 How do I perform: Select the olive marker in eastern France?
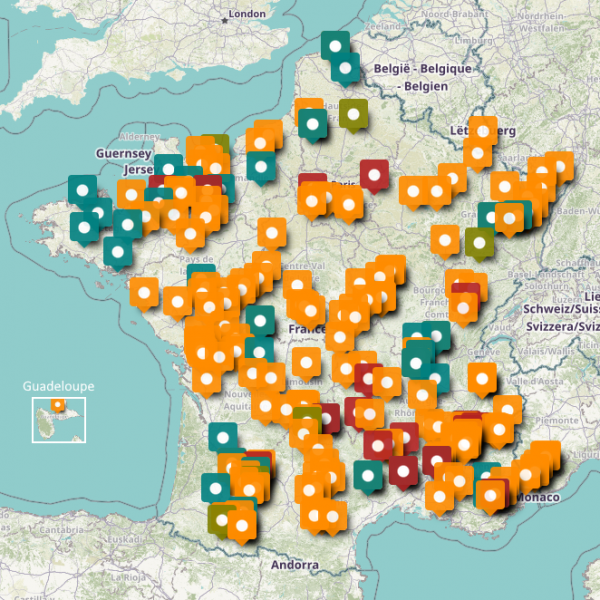[480, 241]
